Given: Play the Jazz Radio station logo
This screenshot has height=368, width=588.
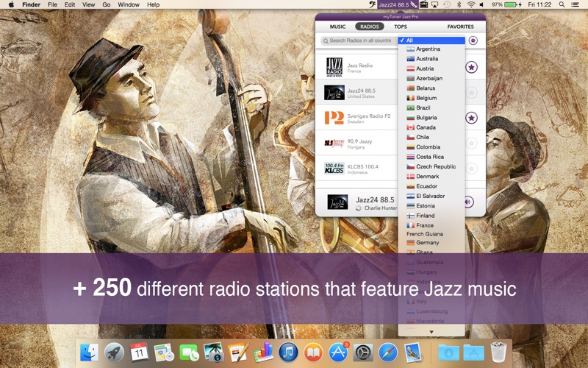Looking at the screenshot, I should [x=334, y=67].
